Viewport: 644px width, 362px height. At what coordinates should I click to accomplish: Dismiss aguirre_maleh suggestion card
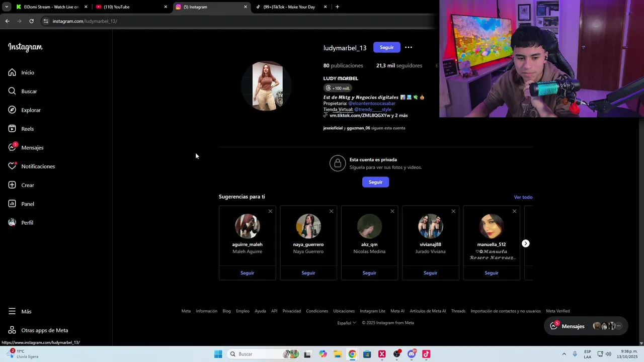[270, 211]
